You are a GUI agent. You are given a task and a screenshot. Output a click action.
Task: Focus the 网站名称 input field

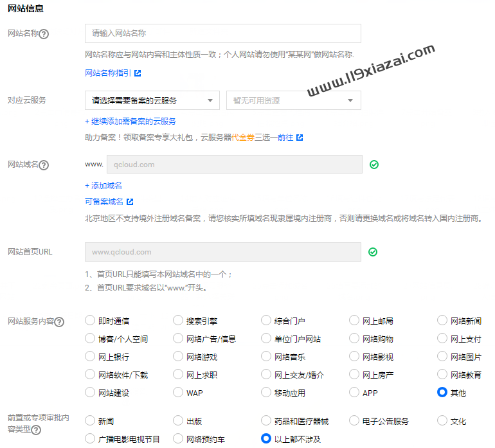[x=223, y=33]
